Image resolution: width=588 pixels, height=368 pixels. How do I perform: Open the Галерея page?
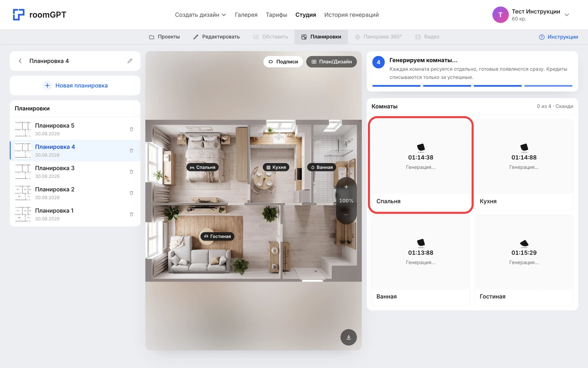246,15
